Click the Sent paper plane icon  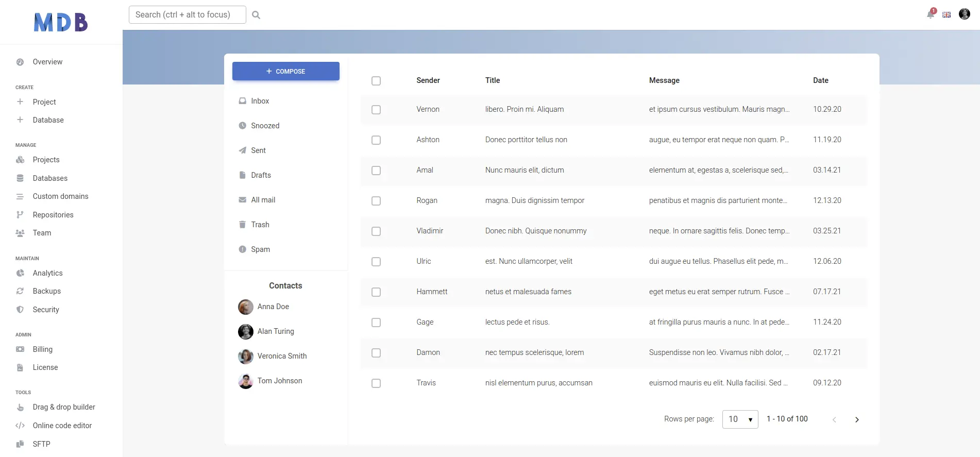coord(242,150)
